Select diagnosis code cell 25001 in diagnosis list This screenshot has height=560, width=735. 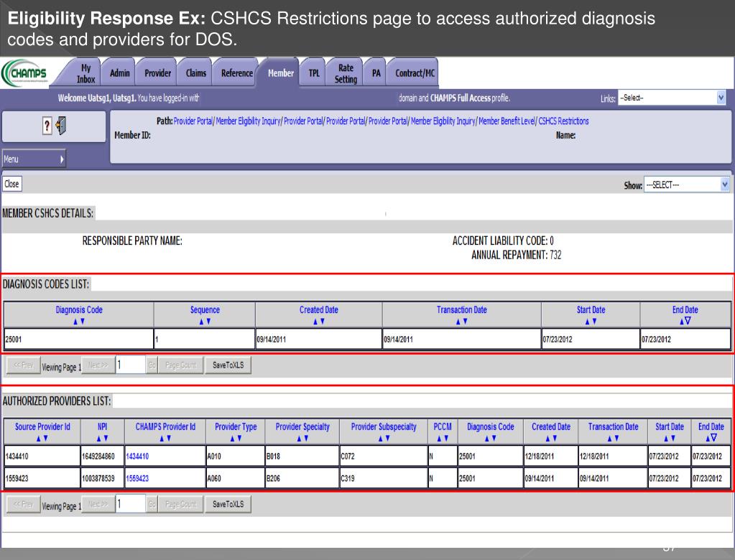click(79, 339)
